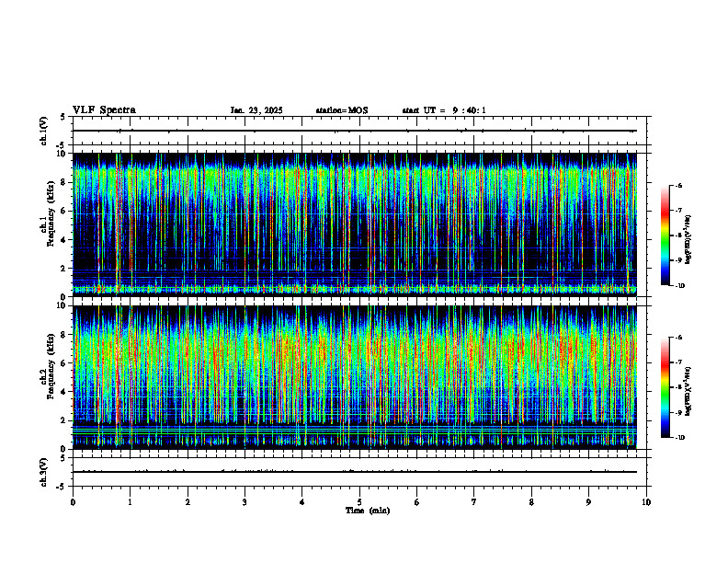This screenshot has width=728, height=563.
Task: Click time axis tick label "4"
Action: click(x=302, y=502)
